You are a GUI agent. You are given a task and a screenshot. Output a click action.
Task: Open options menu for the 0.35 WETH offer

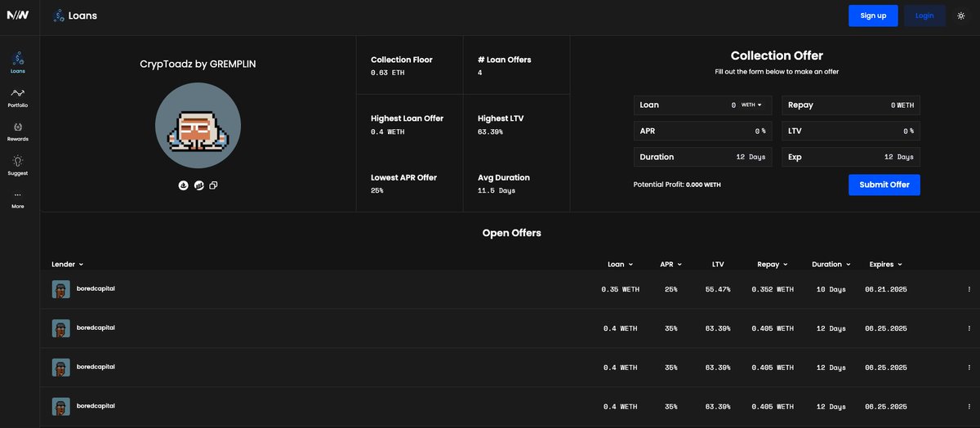pos(969,289)
